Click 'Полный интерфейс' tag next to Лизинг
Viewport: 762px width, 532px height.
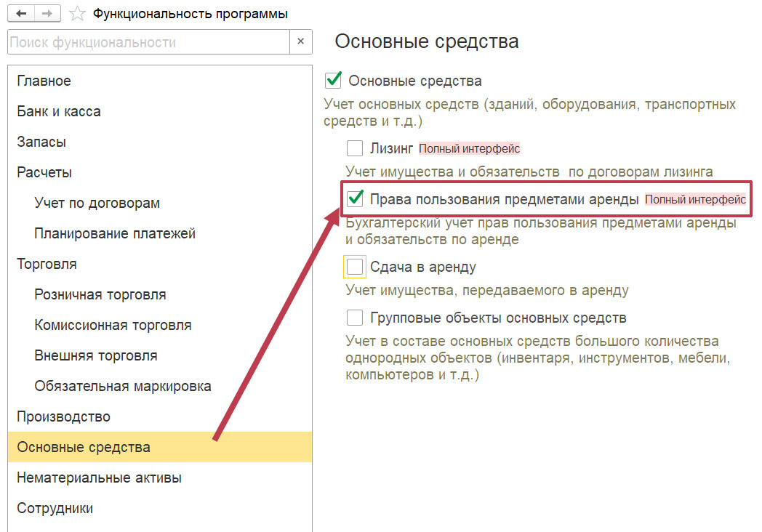pos(470,149)
